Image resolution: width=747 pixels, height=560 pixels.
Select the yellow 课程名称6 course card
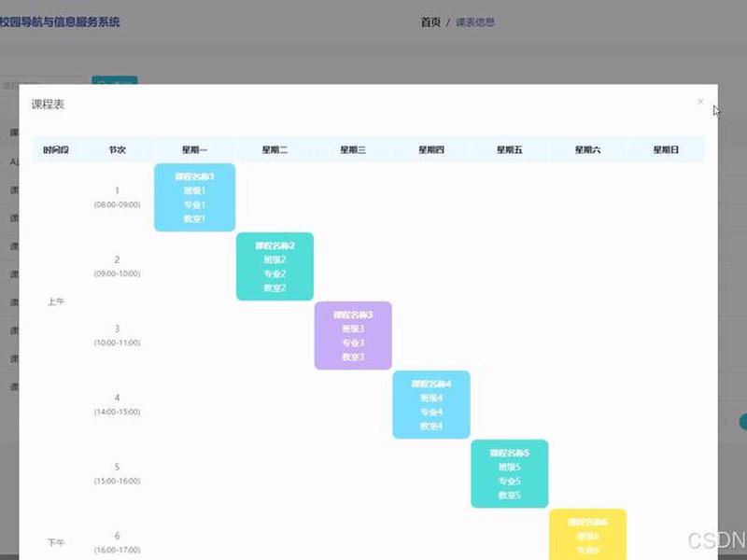[588, 534]
